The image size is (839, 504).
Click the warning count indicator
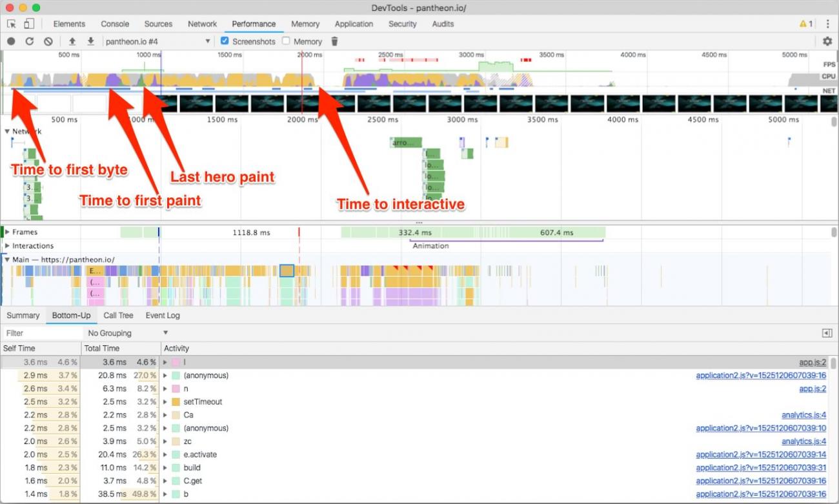coord(806,24)
